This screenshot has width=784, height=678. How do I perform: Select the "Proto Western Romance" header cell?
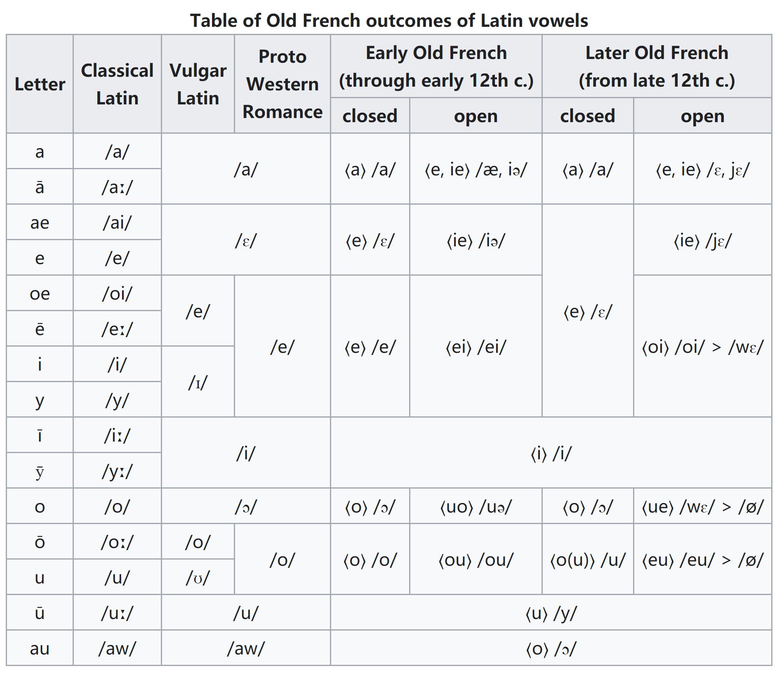282,84
